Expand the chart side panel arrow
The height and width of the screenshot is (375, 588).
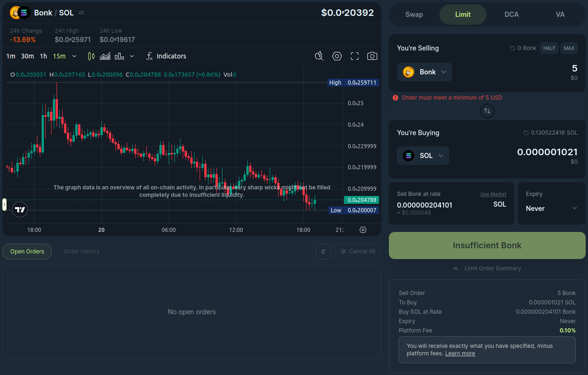click(x=4, y=204)
